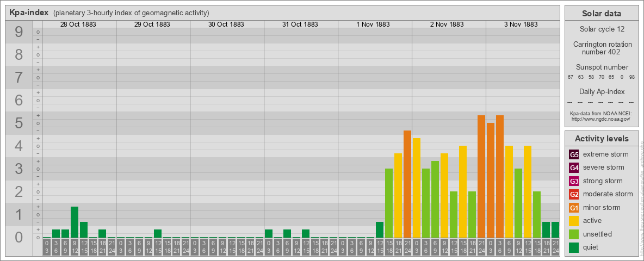Image resolution: width=644 pixels, height=261 pixels.
Task: Pick the yellow active level swatch
Action: 574,221
